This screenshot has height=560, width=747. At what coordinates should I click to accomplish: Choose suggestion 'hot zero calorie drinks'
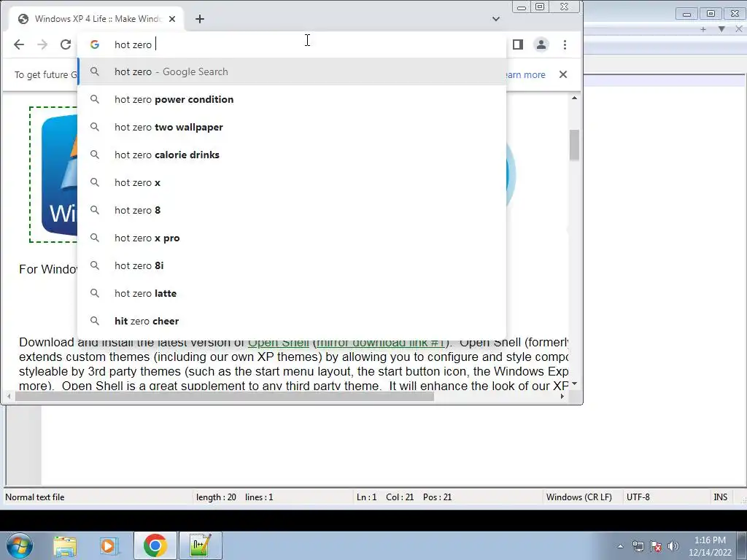[x=292, y=155]
